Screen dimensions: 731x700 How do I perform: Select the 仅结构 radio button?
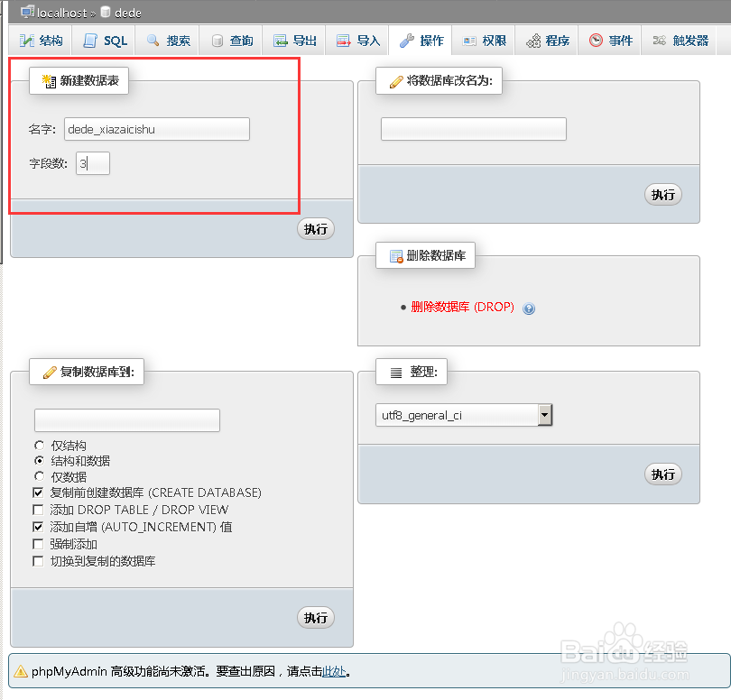pos(38,445)
